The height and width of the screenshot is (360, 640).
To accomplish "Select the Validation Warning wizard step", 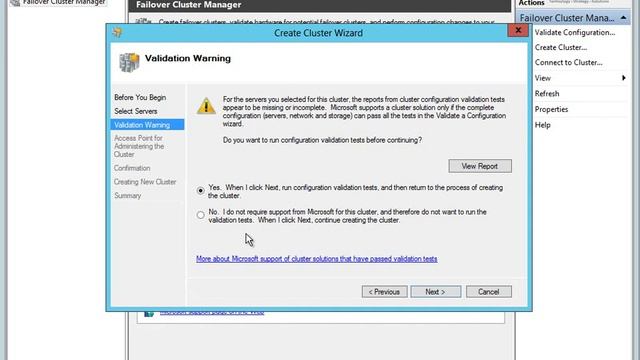I will tap(147, 125).
